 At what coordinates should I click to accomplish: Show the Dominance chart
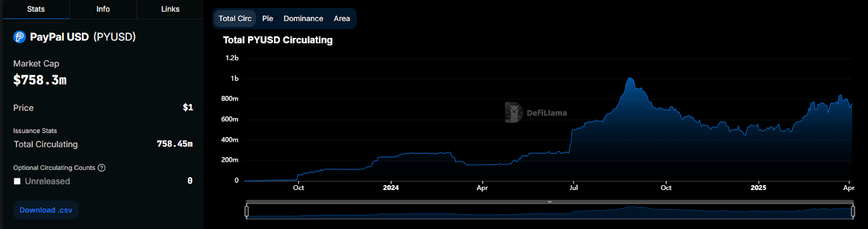tap(303, 18)
